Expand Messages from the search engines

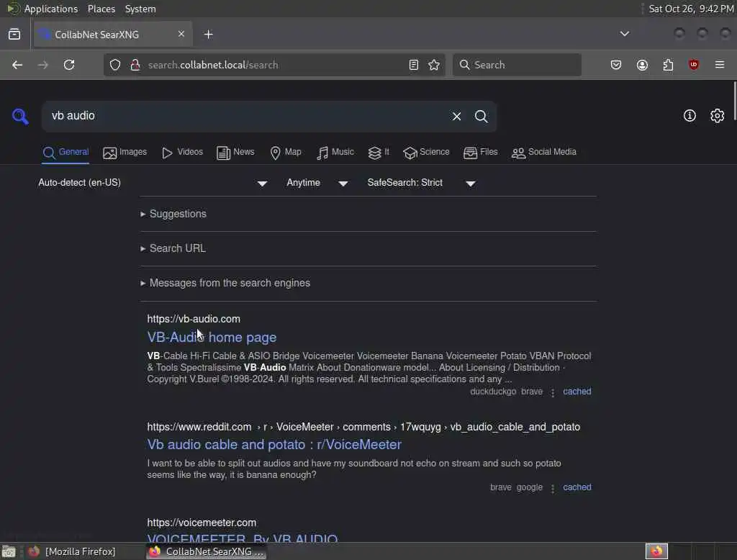225,283
